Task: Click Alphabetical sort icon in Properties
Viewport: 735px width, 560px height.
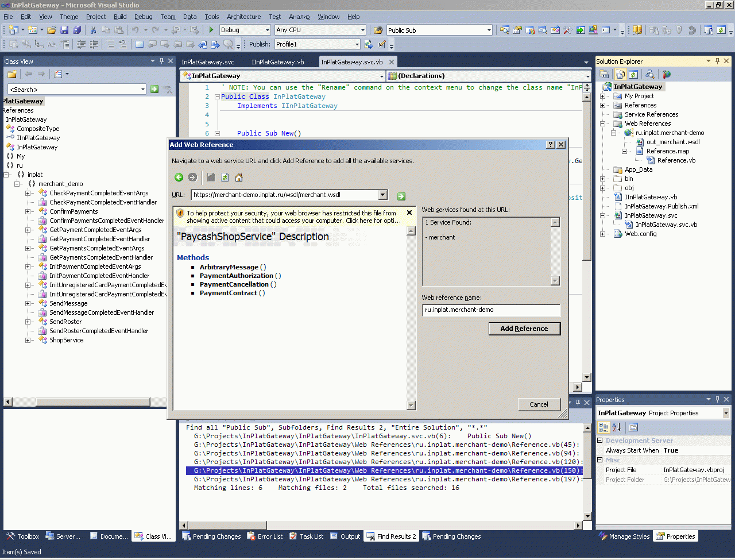Action: point(617,427)
